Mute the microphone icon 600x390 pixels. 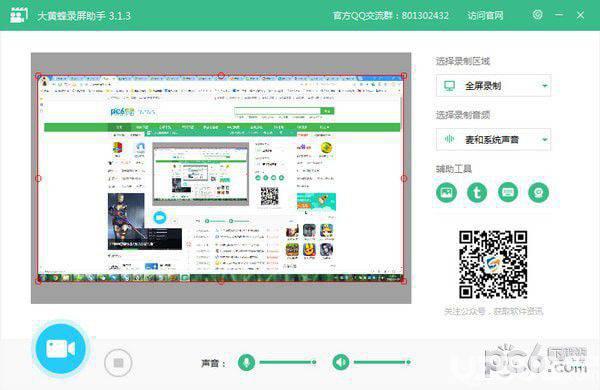(x=246, y=362)
